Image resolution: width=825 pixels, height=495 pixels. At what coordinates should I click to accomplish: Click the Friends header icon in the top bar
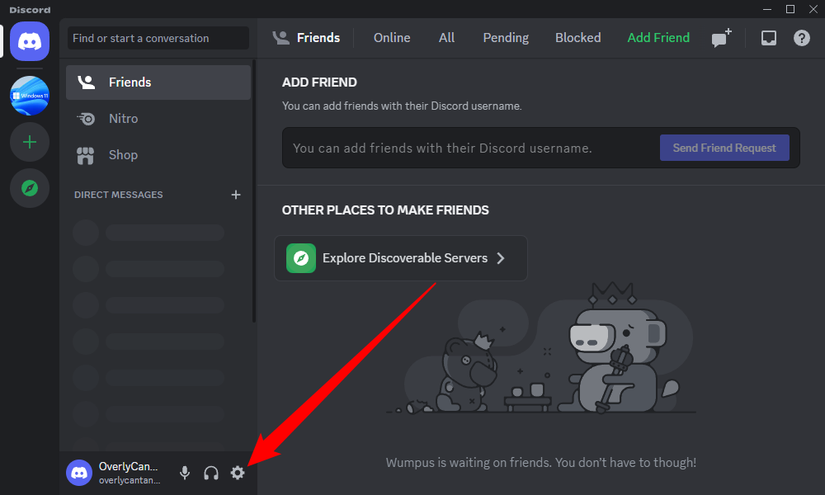point(280,38)
